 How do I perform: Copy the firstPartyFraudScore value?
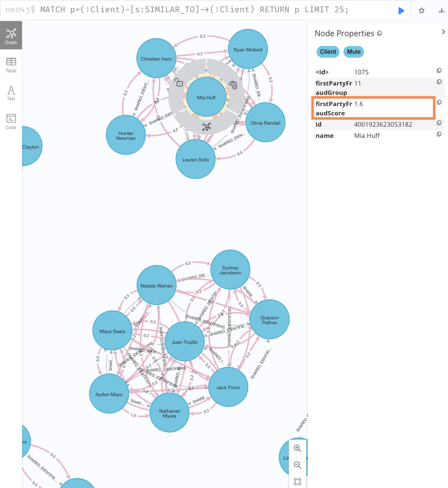click(x=439, y=102)
